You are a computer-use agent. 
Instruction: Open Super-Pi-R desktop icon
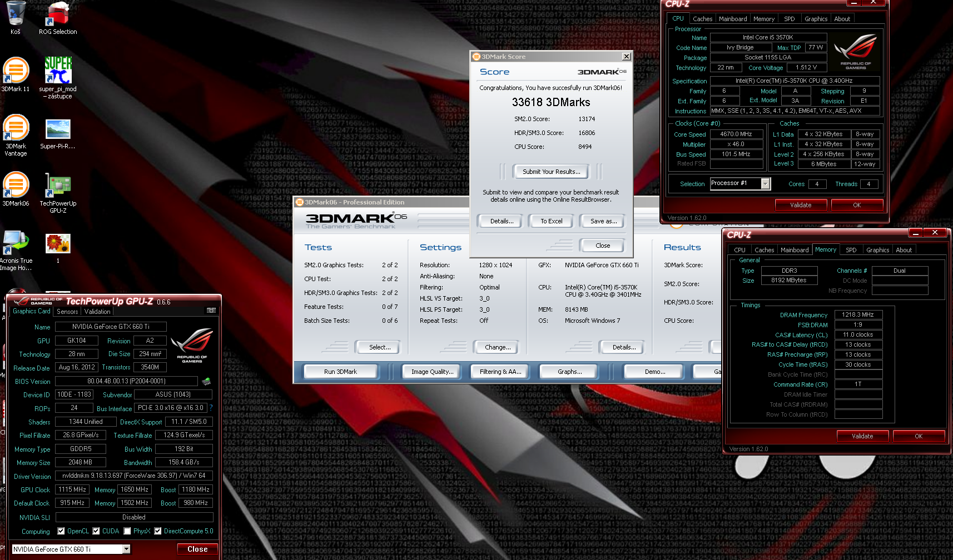(58, 134)
